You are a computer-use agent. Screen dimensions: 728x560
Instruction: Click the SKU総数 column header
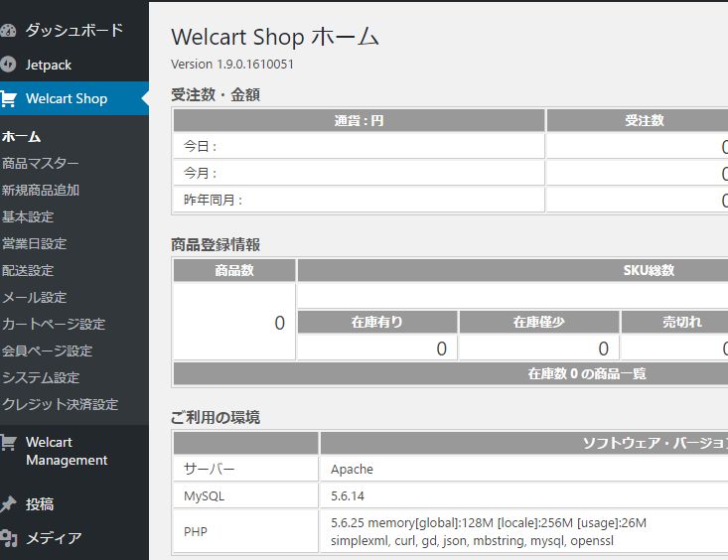(649, 270)
